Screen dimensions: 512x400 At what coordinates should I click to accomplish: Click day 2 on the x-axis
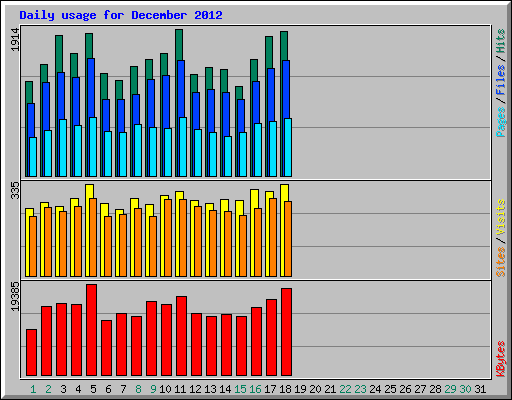pos(48,389)
